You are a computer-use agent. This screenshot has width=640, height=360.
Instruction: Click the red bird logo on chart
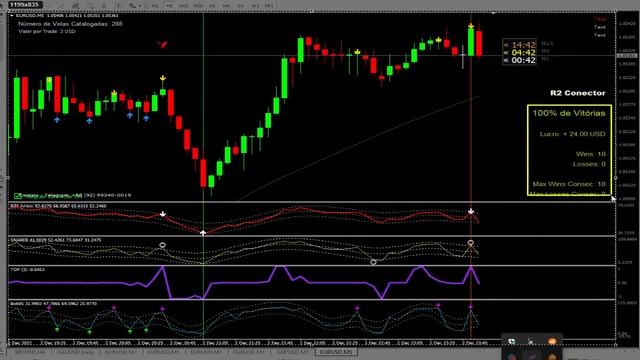click(162, 44)
